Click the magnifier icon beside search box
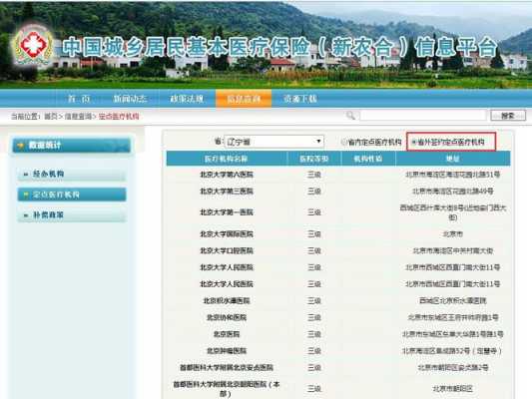This screenshot has height=399, width=532. (x=350, y=116)
